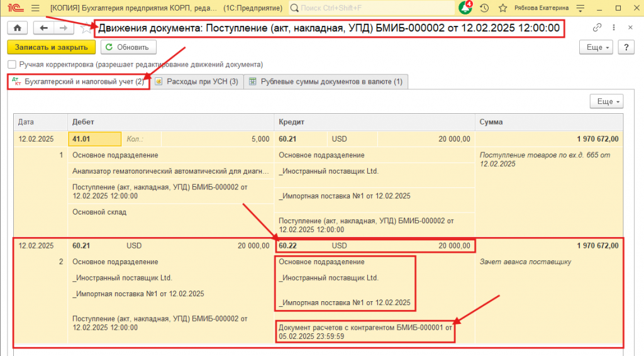
Task: Click the Кол.: label in row 1
Action: point(135,139)
